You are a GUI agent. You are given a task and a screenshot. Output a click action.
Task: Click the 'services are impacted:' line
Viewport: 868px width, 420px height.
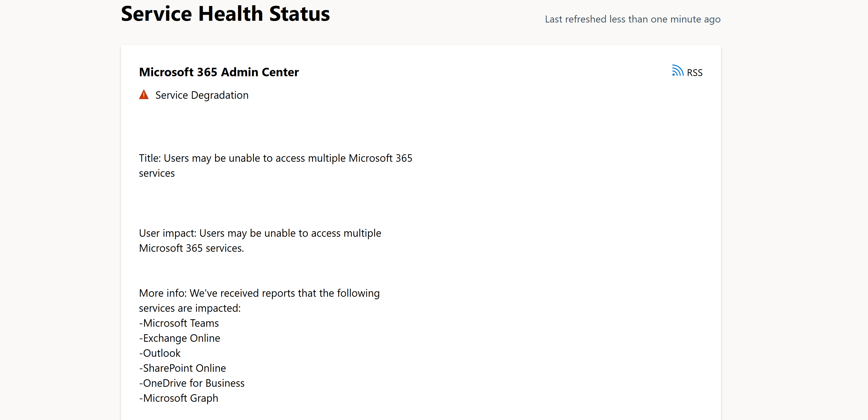click(x=190, y=308)
